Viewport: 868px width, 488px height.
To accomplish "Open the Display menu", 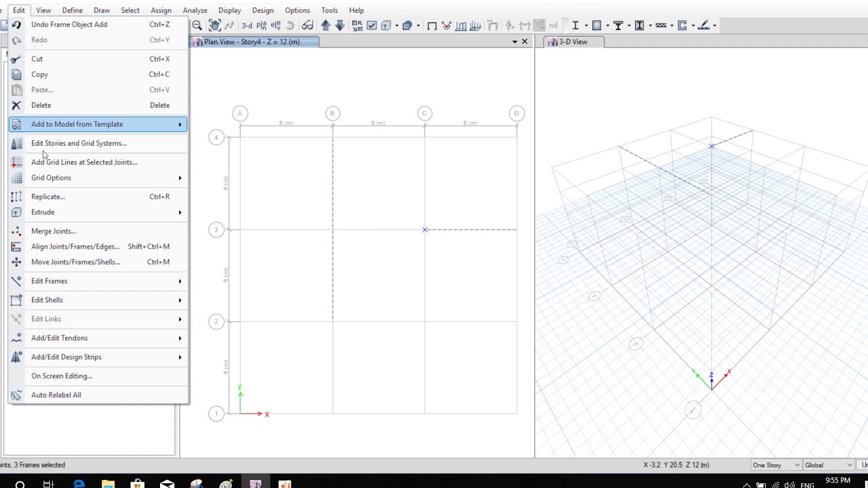I will tap(229, 10).
